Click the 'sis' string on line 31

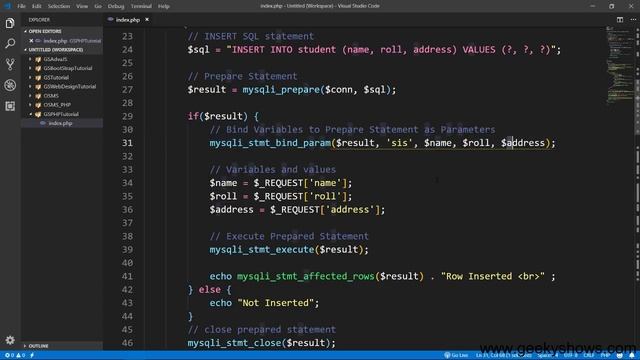click(399, 143)
